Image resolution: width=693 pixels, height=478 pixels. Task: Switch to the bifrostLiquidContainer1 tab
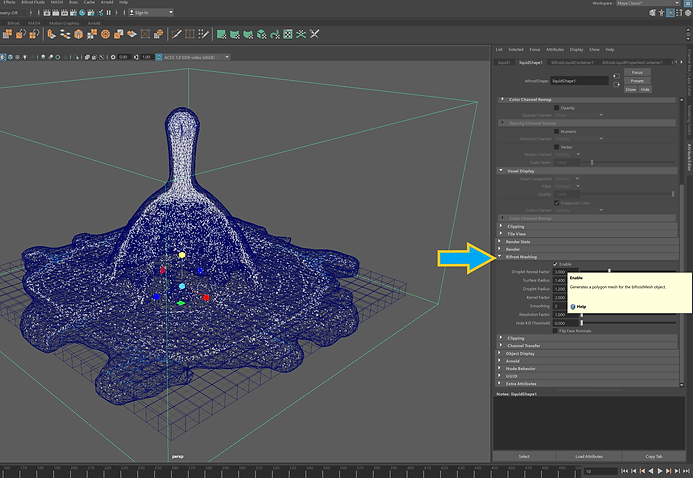point(572,63)
